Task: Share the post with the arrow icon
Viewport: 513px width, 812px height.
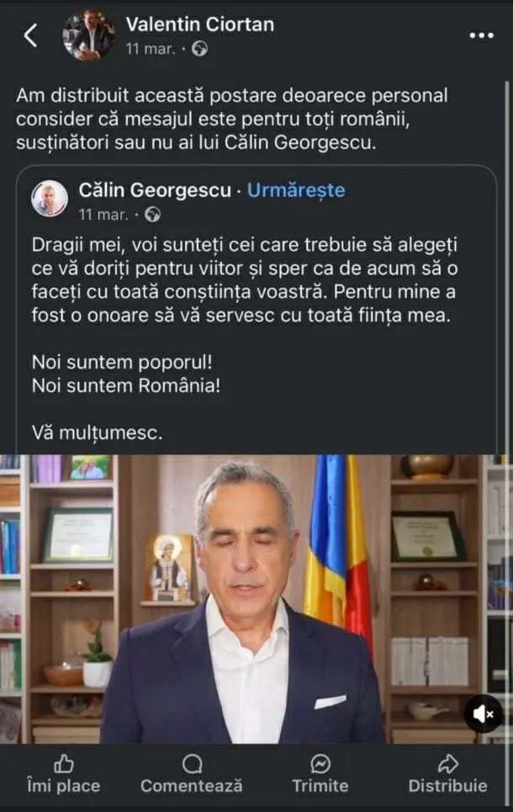Action: 448,763
